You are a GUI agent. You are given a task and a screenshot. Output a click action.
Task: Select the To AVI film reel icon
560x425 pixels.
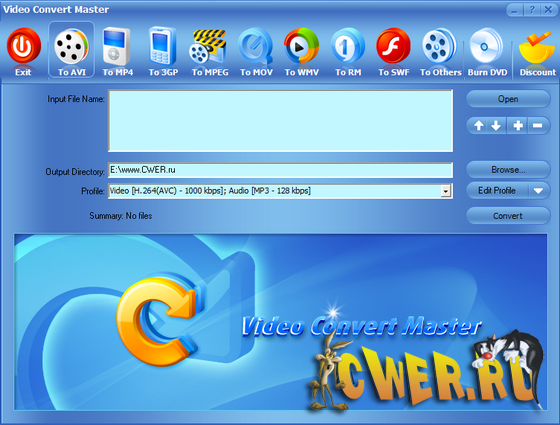pos(71,46)
